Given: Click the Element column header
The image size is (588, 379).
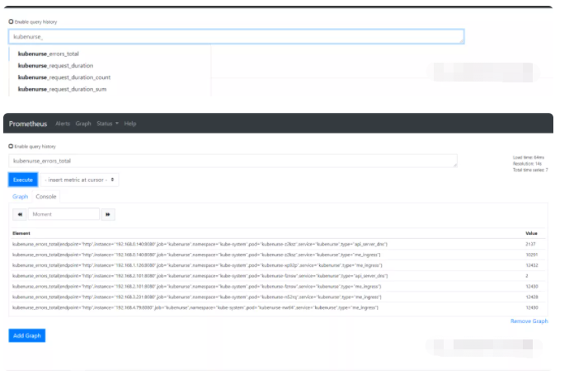Looking at the screenshot, I should pyautogui.click(x=21, y=233).
